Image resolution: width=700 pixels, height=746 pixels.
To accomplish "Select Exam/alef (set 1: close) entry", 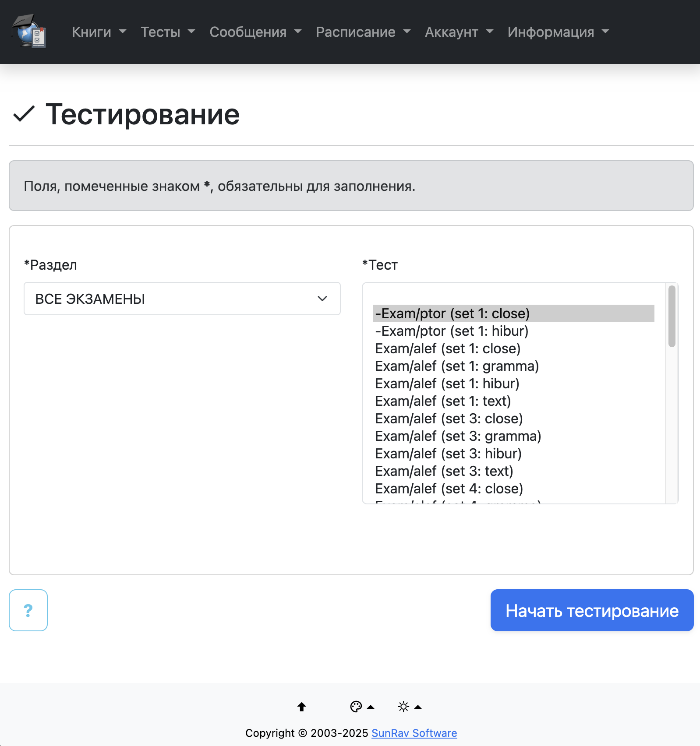I will (x=448, y=348).
